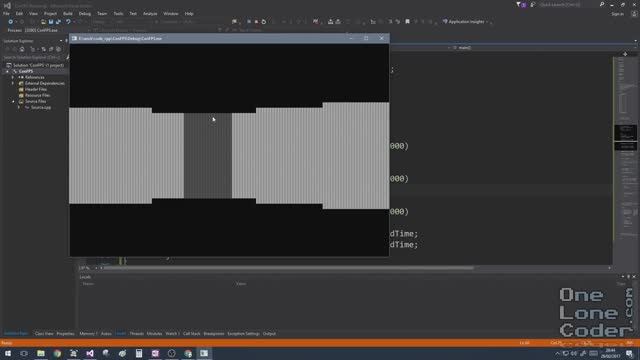This screenshot has height=360, width=640.
Task: Open the Analyze menu
Action: click(x=150, y=13)
